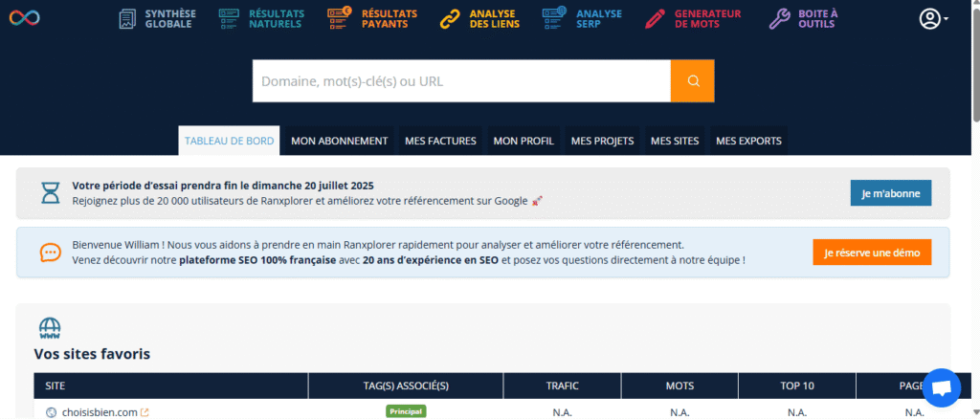Switch to Mon Abonnement tab
This screenshot has height=419, width=980.
[340, 142]
